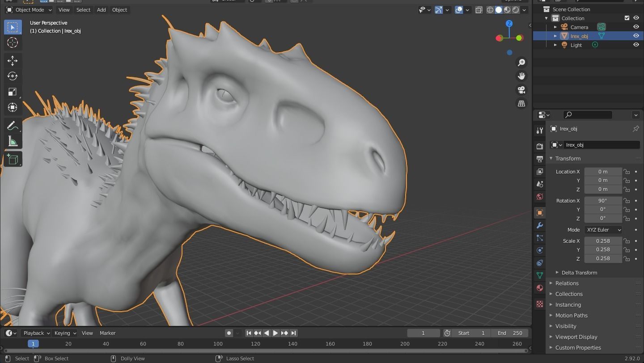Open the View Layer properties tab

tap(540, 172)
